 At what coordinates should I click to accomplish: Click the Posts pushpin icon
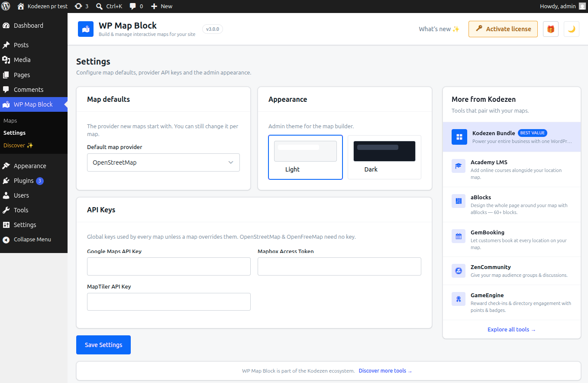(6, 45)
